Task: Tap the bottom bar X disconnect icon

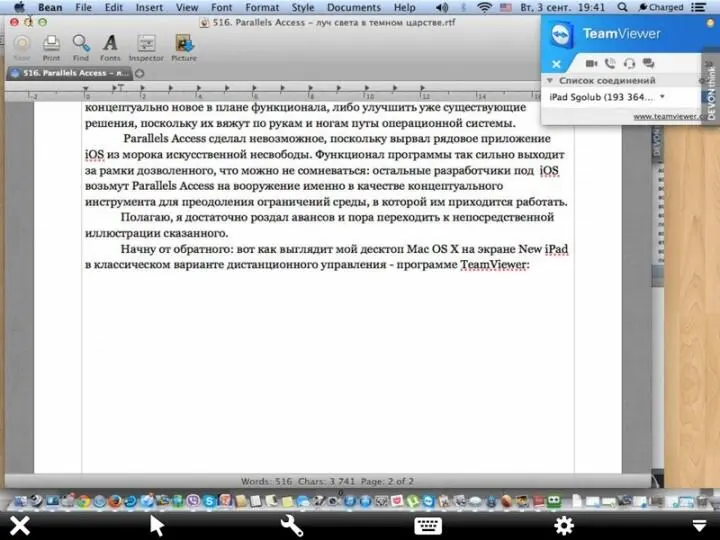Action: coord(20,525)
